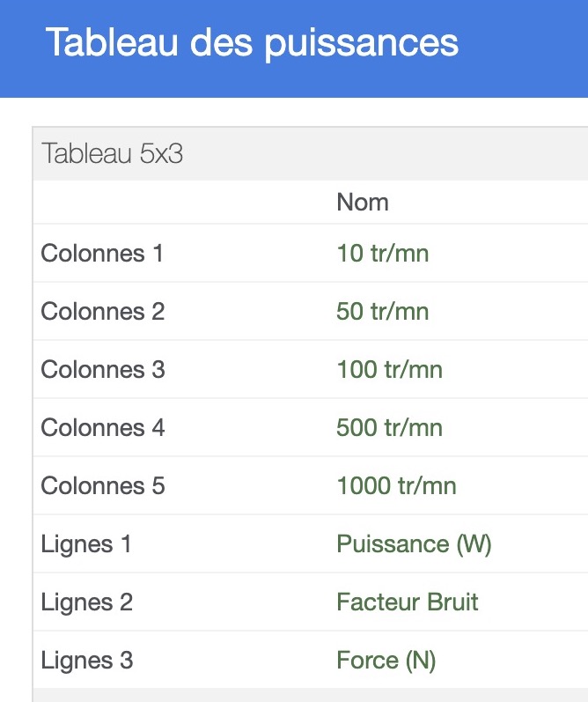Select the Colonnes 2 row label
The width and height of the screenshot is (588, 702).
103,311
